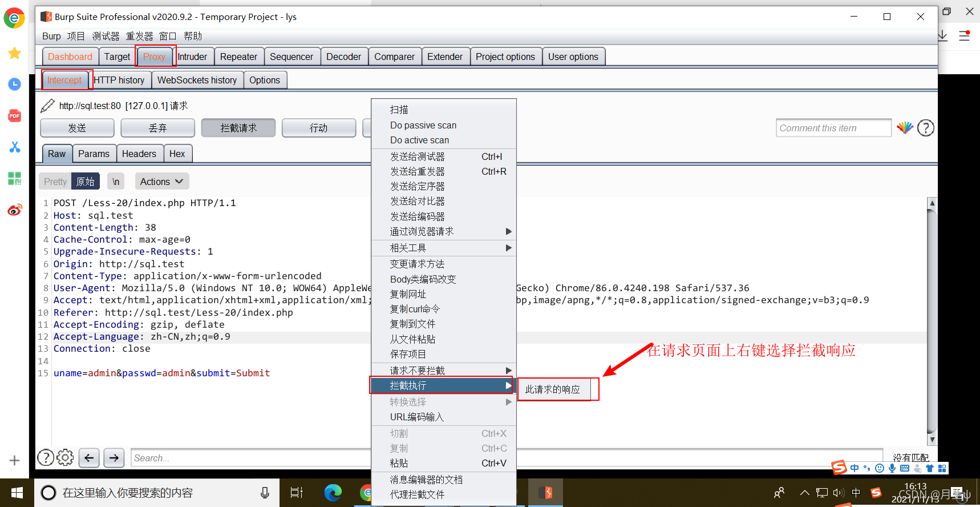Toggle the \n non-printable characters button

116,182
